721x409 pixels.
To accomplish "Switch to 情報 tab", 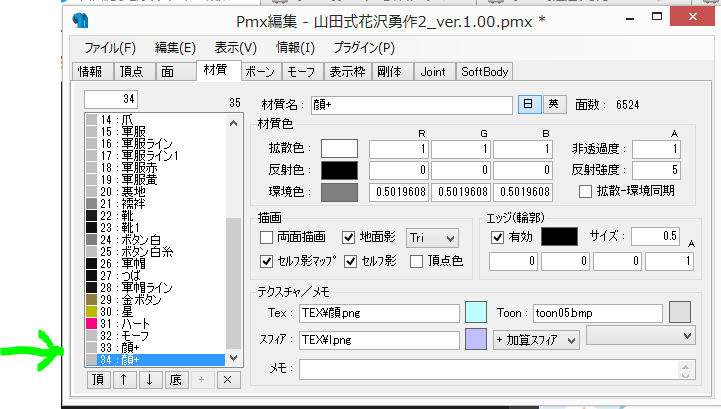I will point(93,72).
